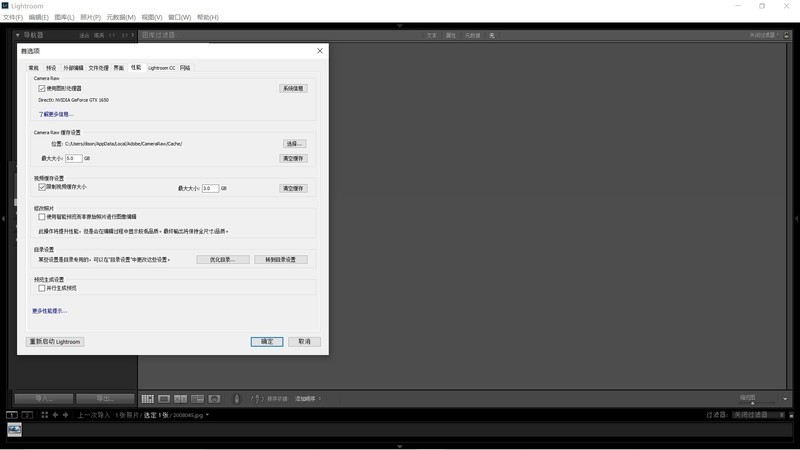Collapse the 导航器 panel triangle
The height and width of the screenshot is (450, 800).
click(x=17, y=35)
